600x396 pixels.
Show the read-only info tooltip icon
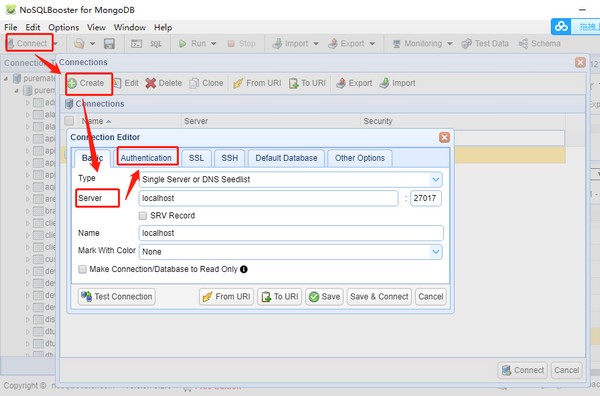[244, 269]
